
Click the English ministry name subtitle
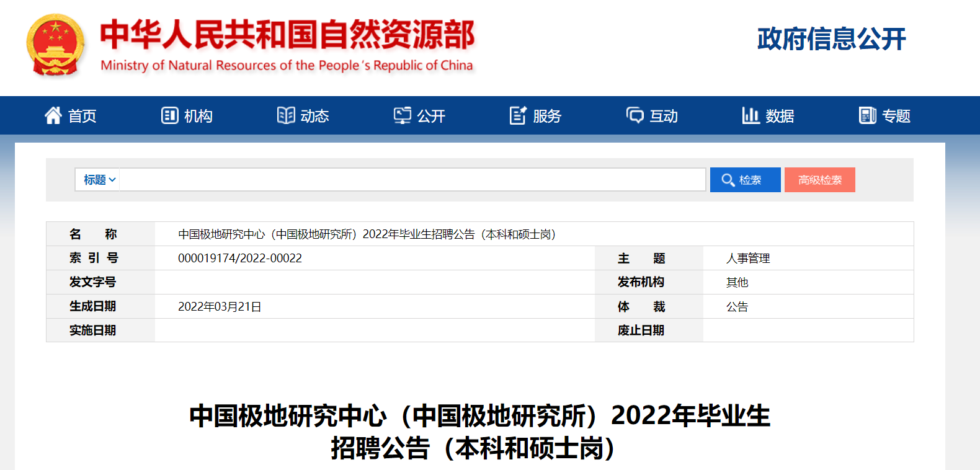(x=287, y=65)
